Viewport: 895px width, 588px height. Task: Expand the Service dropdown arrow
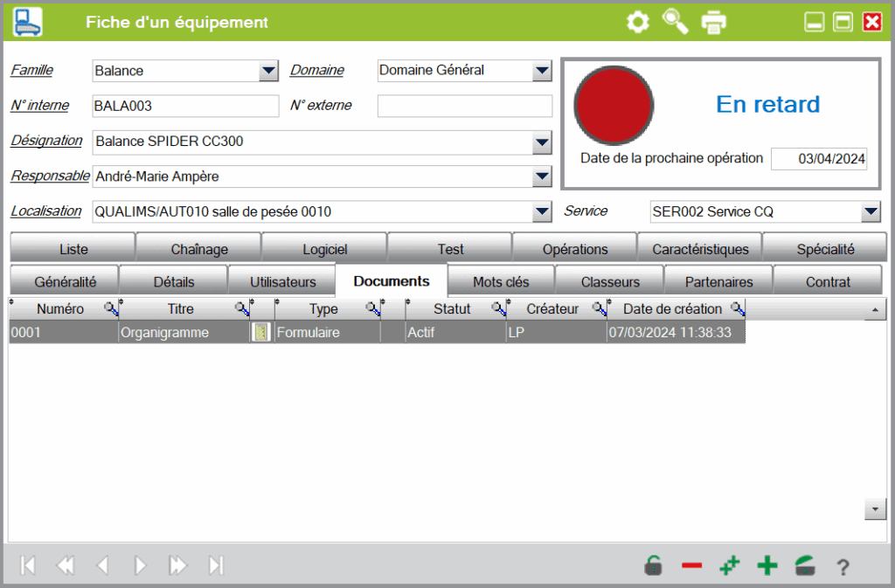tap(871, 211)
